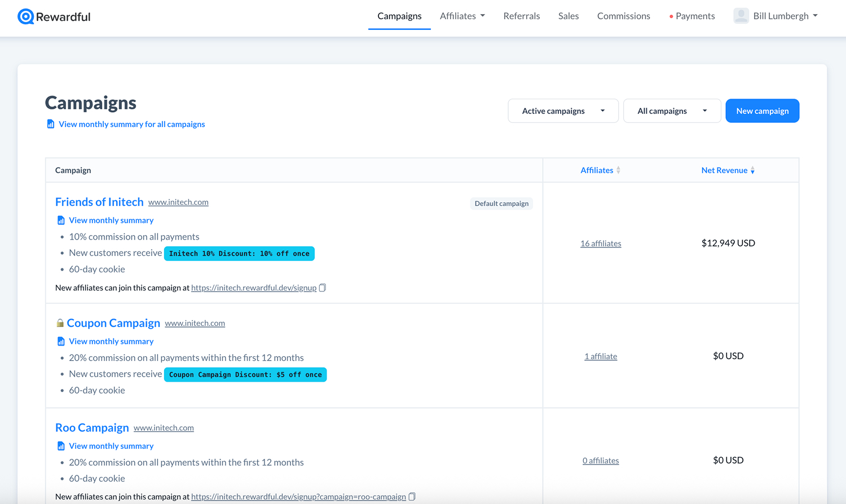Go to the Campaigns tab
Screen dimensions: 846x504
399,16
